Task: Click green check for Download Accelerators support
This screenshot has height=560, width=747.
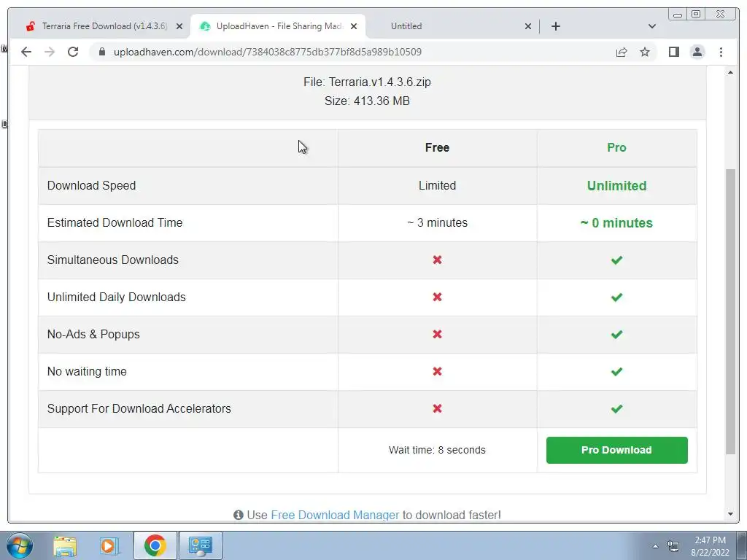Action: pos(616,408)
